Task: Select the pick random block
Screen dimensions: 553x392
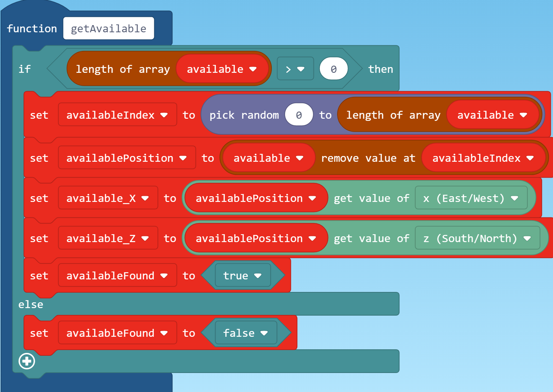Action: (244, 115)
